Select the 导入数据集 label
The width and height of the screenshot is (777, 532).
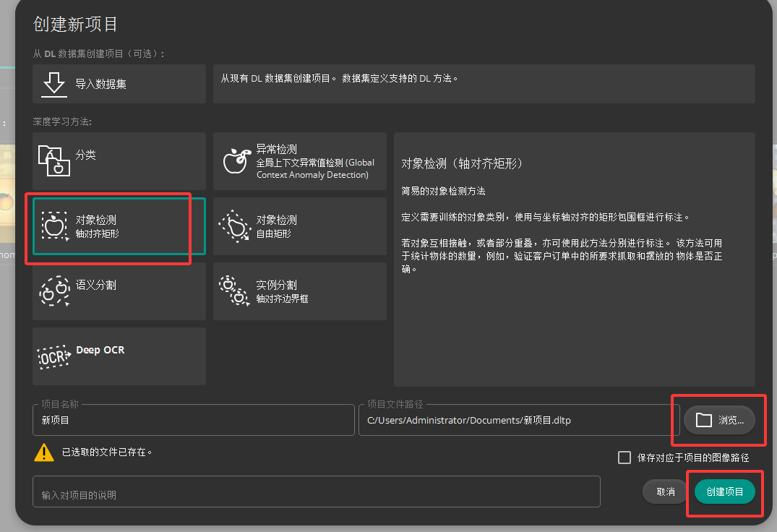pyautogui.click(x=100, y=84)
